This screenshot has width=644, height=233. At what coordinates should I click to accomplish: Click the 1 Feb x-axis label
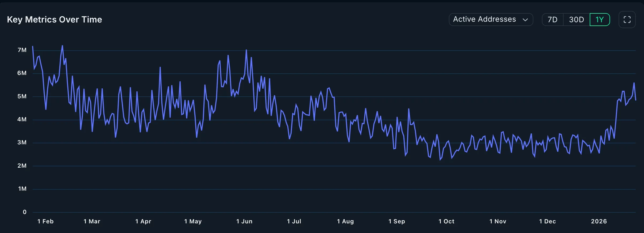[45, 221]
